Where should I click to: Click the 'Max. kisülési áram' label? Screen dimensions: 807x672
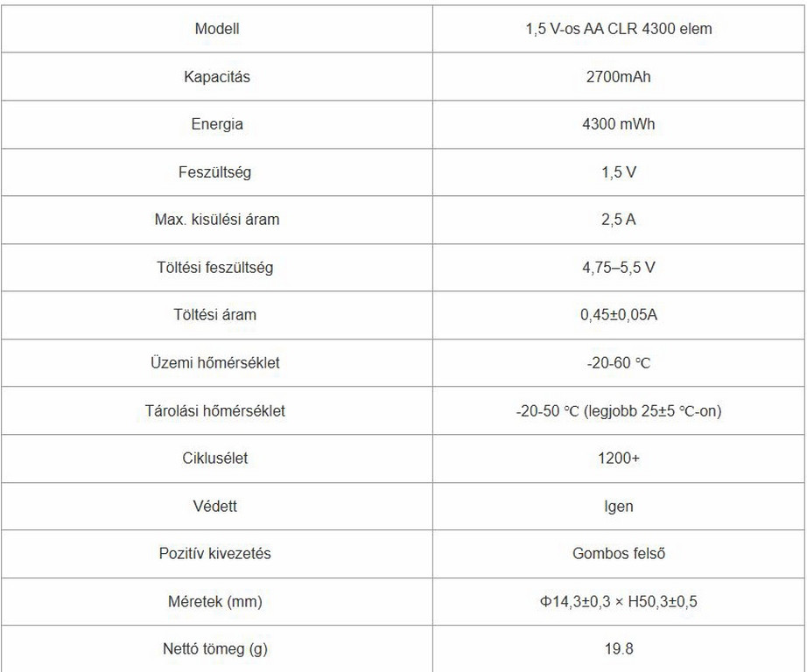click(x=217, y=220)
